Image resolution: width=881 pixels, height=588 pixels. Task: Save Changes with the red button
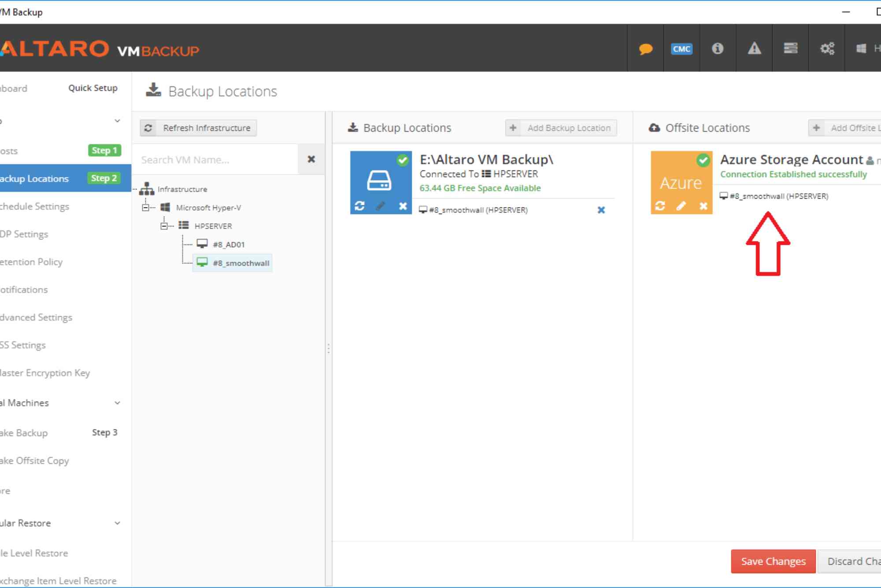(x=773, y=561)
